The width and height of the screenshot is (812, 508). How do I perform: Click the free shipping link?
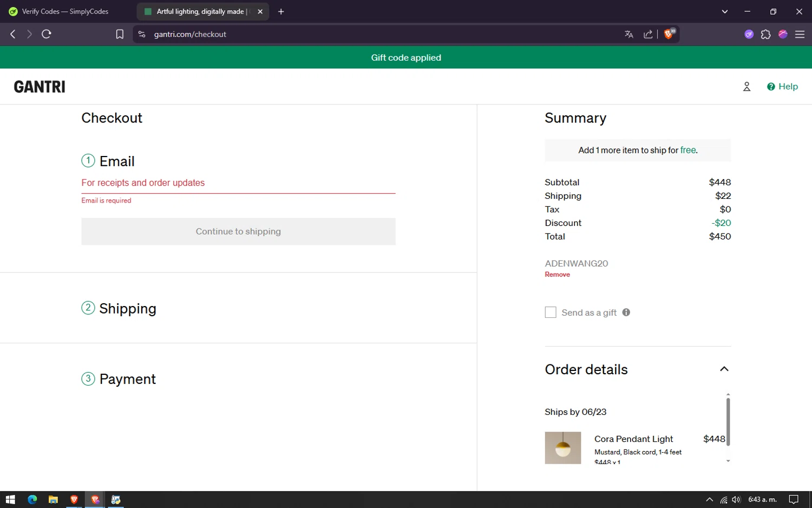688,150
